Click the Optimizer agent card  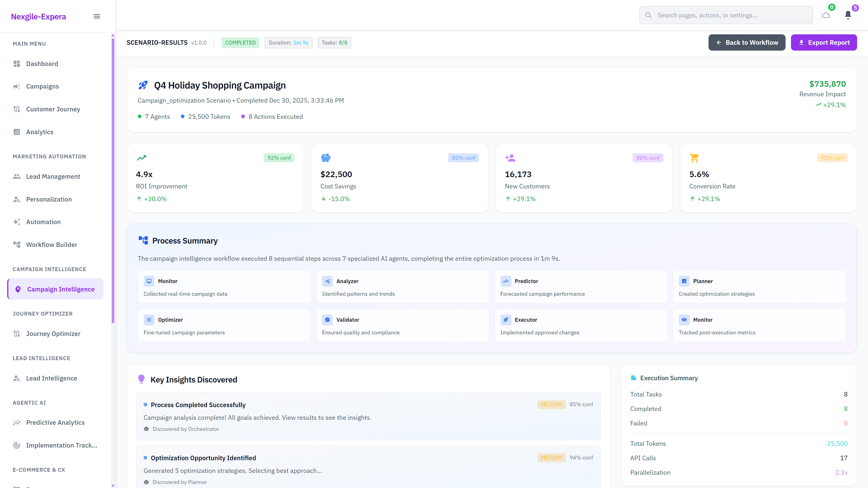pos(224,325)
